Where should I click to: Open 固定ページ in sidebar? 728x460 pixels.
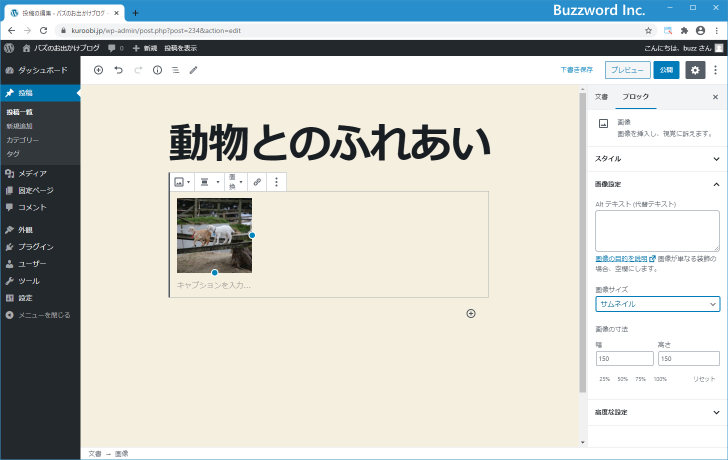point(40,190)
